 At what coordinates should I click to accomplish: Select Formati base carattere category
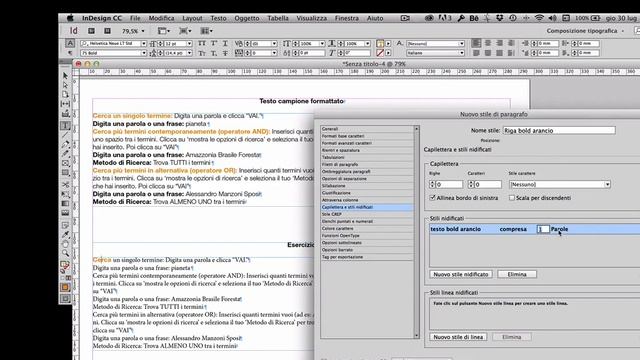tap(367, 136)
